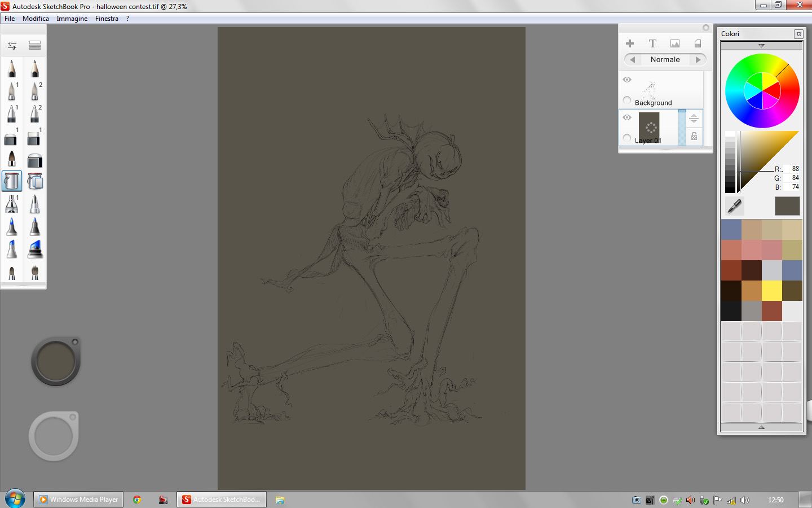
Task: Open the File menu
Action: coord(10,19)
